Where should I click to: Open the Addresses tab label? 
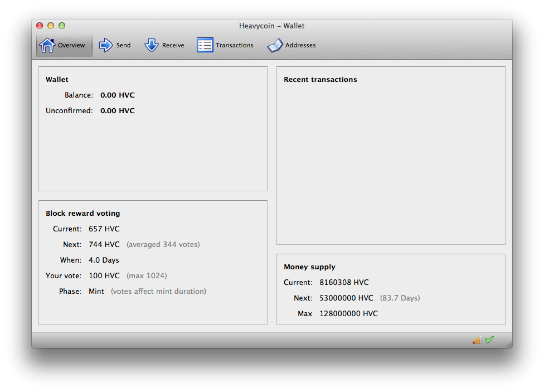[300, 45]
